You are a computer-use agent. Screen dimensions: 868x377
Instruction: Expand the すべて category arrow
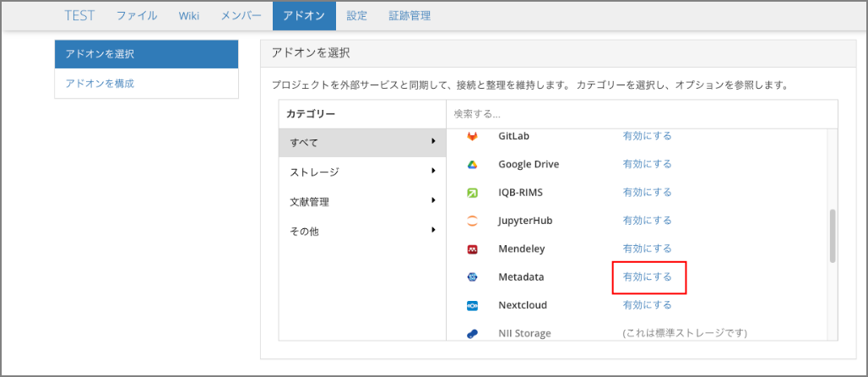[433, 141]
